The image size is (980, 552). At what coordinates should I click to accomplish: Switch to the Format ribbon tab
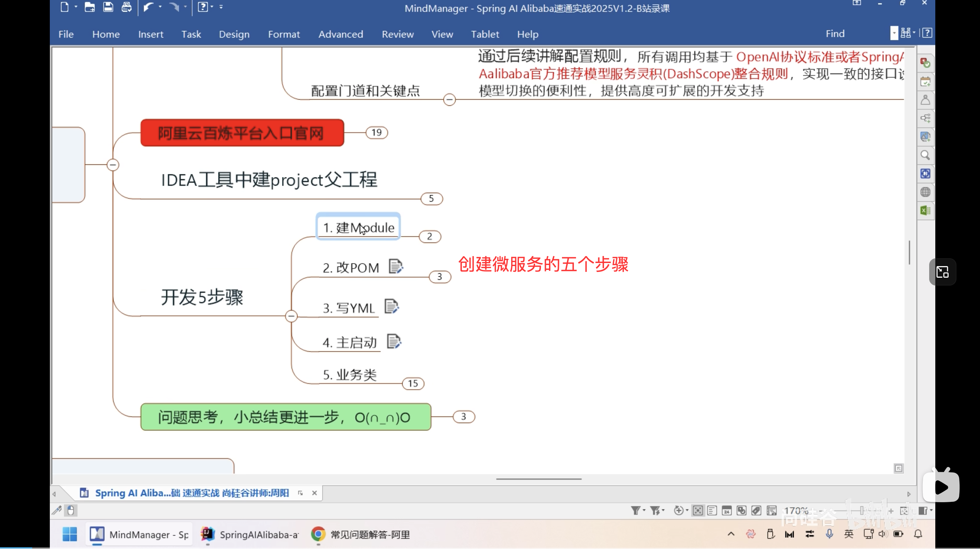pos(284,34)
